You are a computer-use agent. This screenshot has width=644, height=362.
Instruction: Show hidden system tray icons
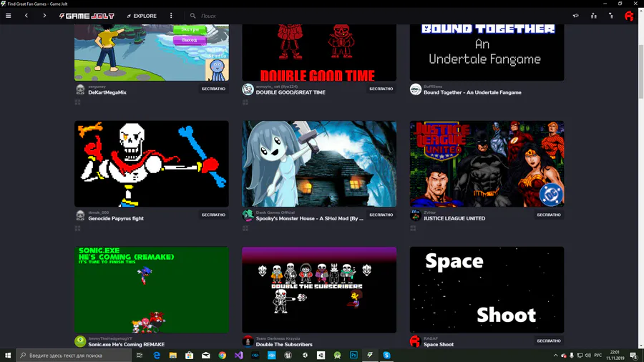coord(555,356)
